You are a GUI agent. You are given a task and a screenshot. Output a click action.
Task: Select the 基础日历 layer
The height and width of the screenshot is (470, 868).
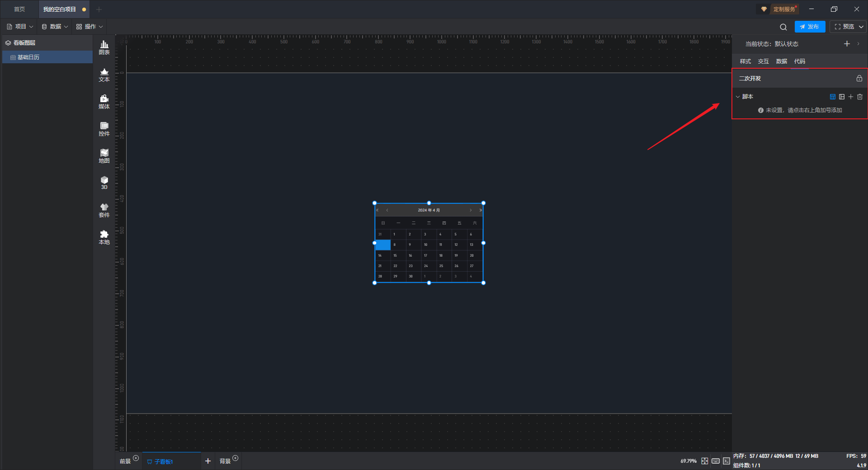[47, 57]
